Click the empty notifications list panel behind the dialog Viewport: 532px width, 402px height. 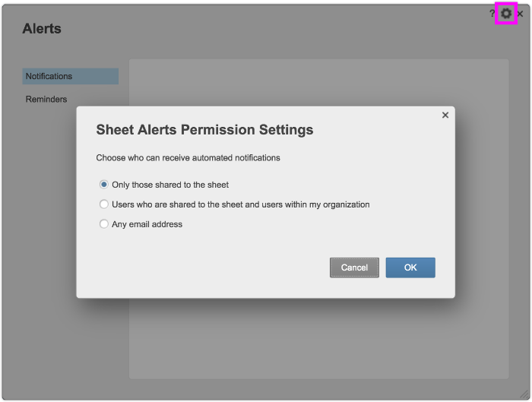click(319, 339)
